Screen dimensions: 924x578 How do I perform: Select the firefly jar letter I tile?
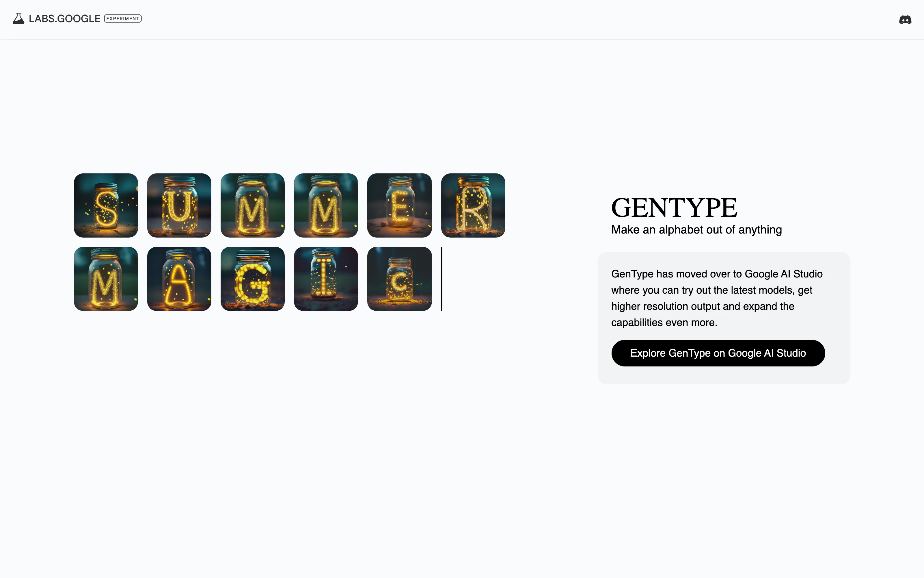[326, 279]
